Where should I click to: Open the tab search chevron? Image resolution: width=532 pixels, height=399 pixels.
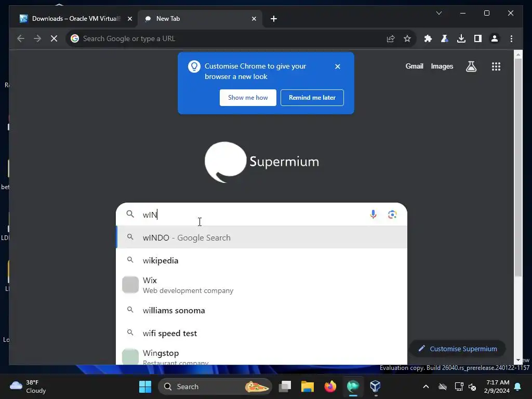(x=438, y=13)
